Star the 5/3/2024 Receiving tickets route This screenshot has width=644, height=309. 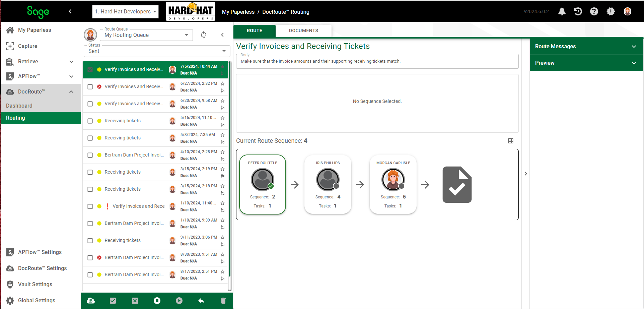(x=222, y=135)
